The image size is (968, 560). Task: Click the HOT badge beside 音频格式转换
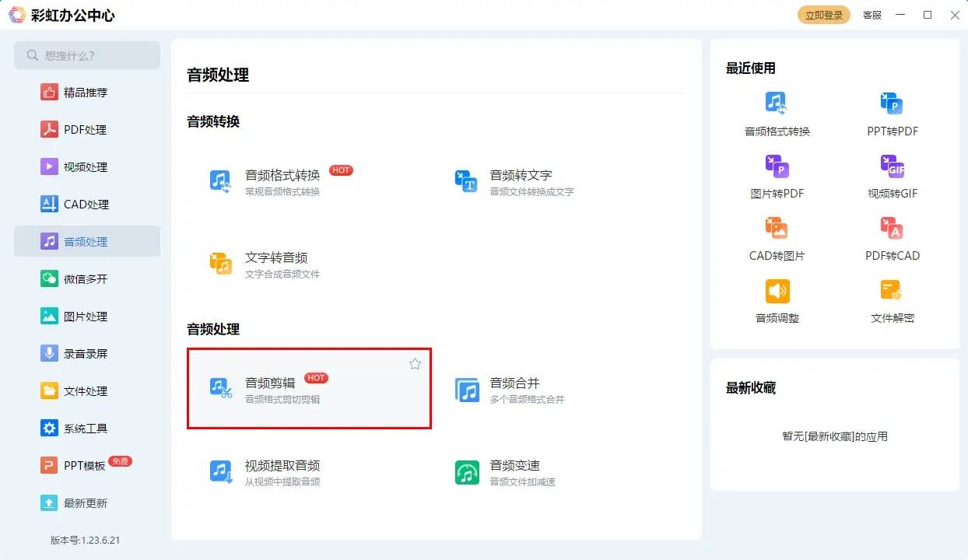(341, 170)
